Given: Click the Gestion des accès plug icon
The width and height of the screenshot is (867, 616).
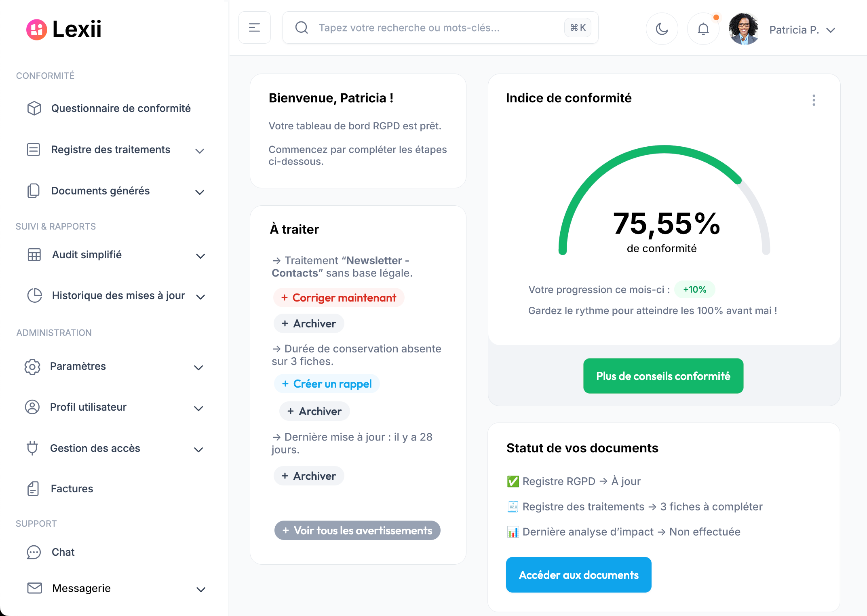Looking at the screenshot, I should [x=32, y=448].
